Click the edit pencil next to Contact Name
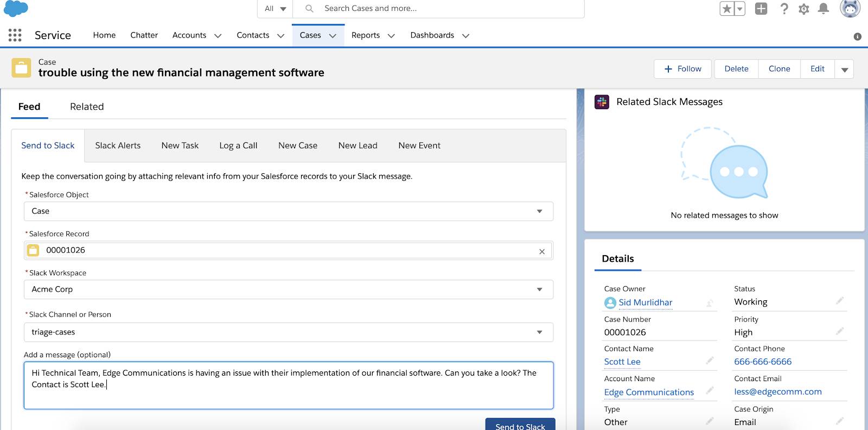The width and height of the screenshot is (868, 430). [710, 361]
